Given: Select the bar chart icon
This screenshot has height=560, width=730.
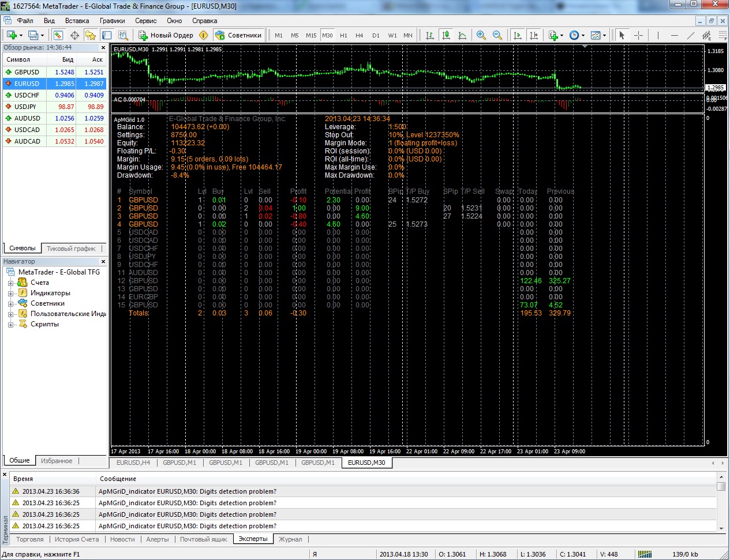Looking at the screenshot, I should click(x=430, y=35).
